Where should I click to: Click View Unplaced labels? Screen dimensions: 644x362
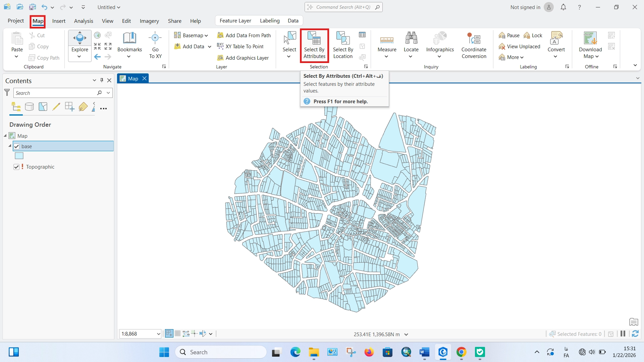(x=520, y=46)
